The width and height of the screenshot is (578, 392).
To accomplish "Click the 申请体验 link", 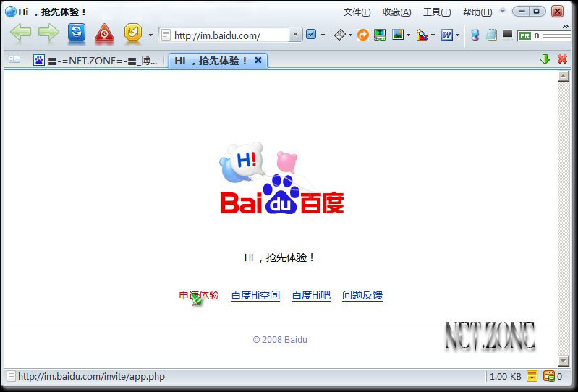I will pos(199,295).
